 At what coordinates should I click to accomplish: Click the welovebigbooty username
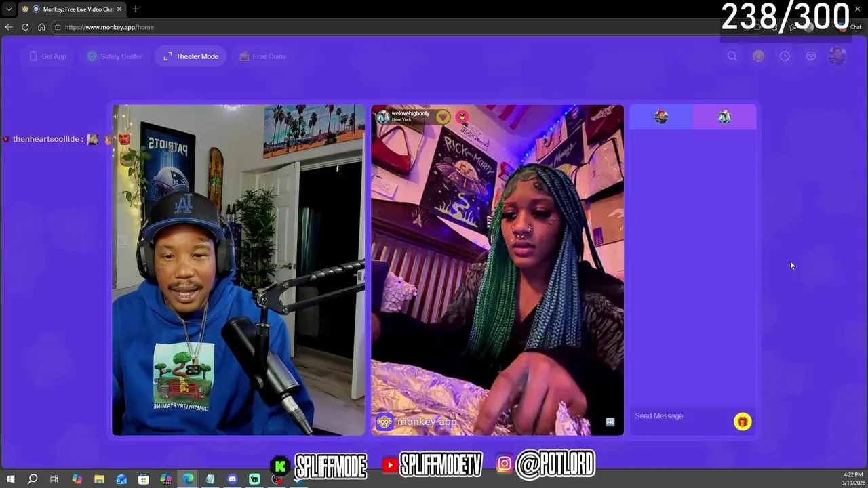tap(410, 113)
